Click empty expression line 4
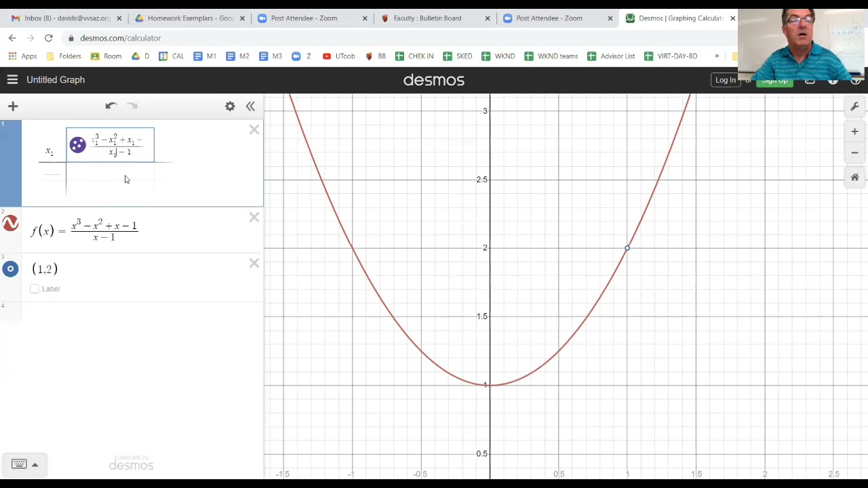Viewport: 868px width, 488px height. [x=132, y=312]
